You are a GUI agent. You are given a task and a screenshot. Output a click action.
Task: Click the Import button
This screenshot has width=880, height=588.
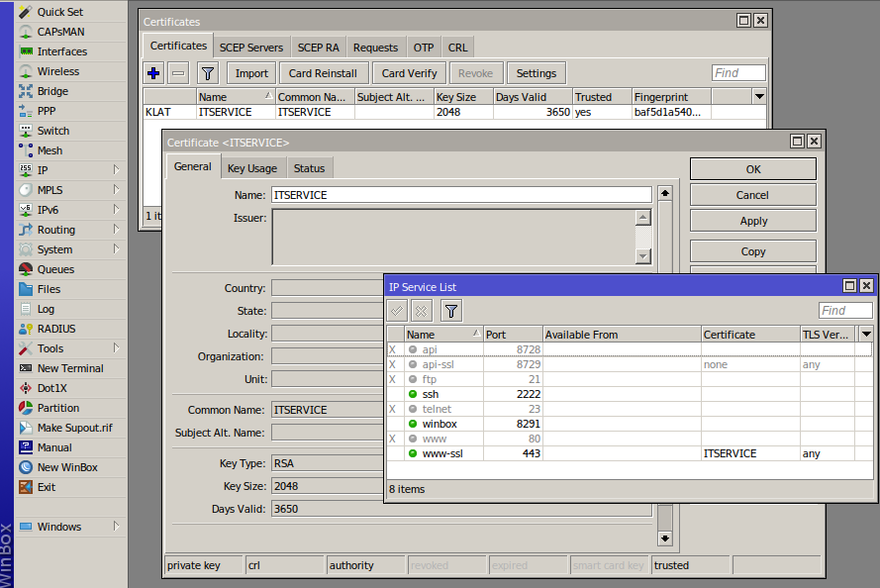251,73
